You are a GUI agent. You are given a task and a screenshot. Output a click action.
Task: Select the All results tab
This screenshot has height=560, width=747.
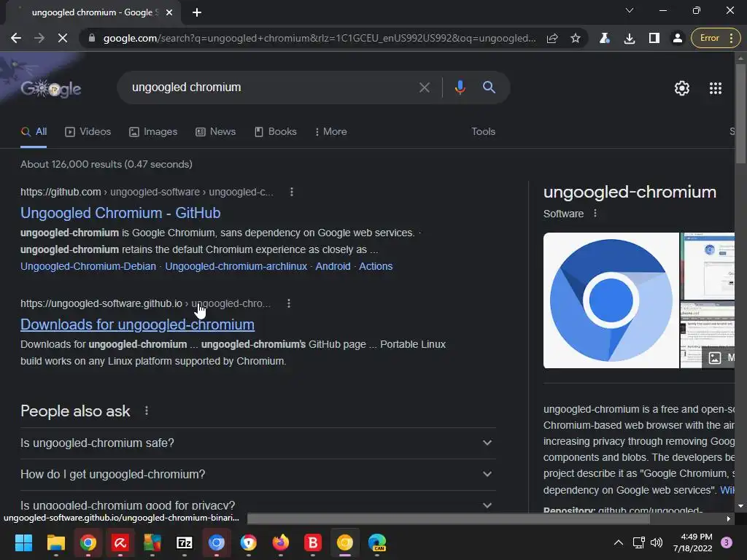tap(34, 132)
